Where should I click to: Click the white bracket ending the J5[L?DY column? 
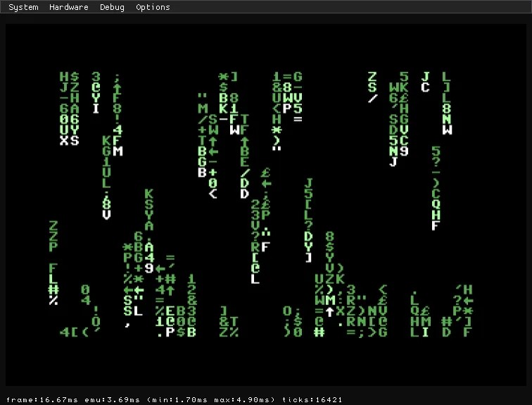click(x=308, y=257)
